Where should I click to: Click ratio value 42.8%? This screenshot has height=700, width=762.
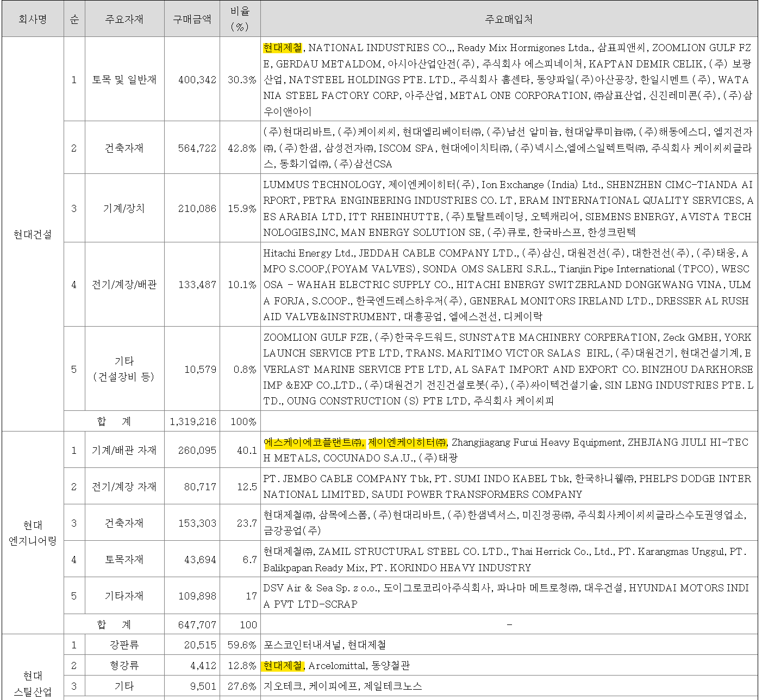pyautogui.click(x=242, y=148)
